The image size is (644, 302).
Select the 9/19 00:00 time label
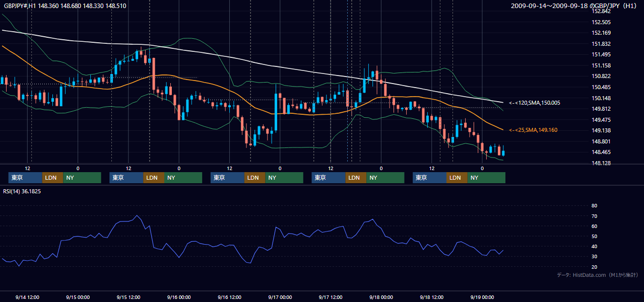tap(482, 297)
